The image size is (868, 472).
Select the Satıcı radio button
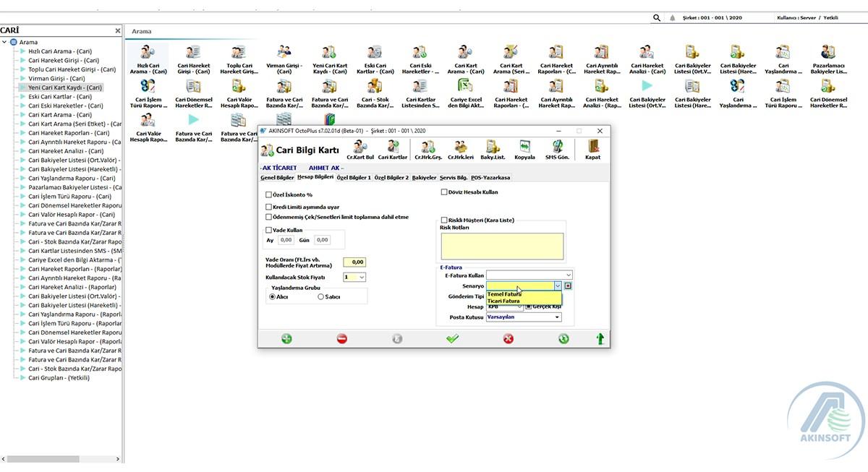321,297
